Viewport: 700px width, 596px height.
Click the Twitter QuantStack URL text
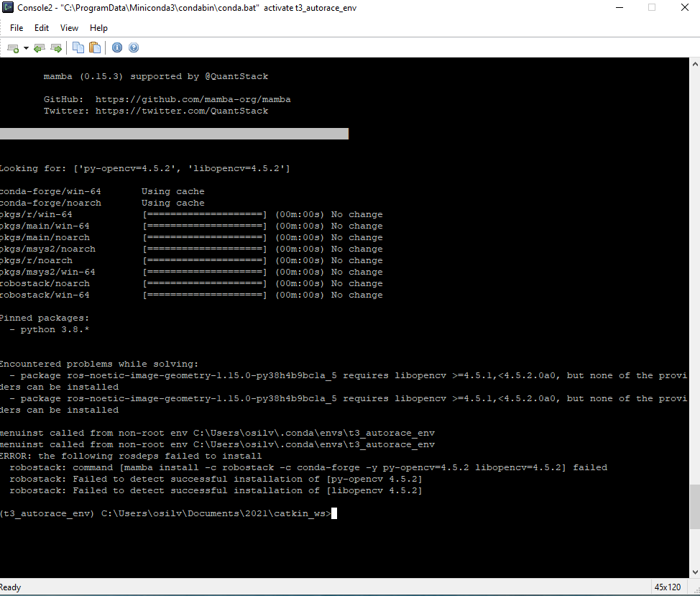182,111
